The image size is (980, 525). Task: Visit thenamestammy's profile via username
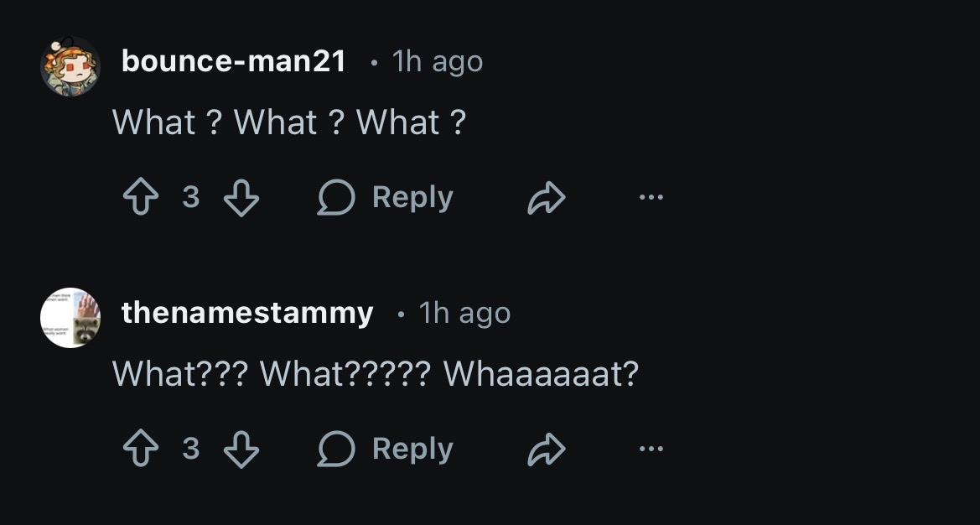[x=247, y=313]
